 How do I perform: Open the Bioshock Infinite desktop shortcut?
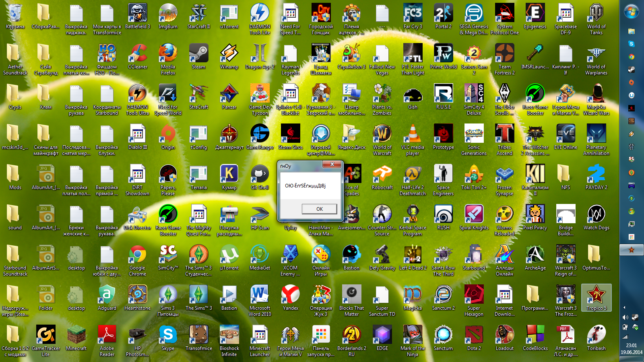coord(229,341)
